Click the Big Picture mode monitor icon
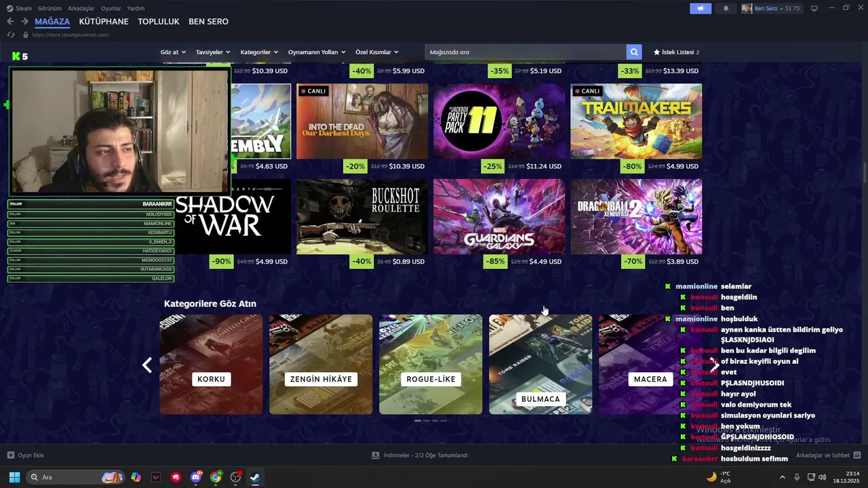 [x=814, y=8]
